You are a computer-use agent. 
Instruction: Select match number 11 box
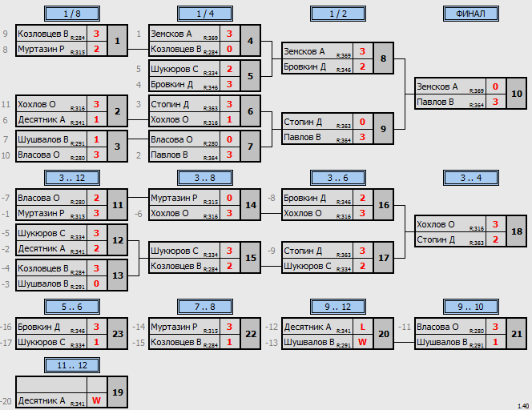(118, 205)
